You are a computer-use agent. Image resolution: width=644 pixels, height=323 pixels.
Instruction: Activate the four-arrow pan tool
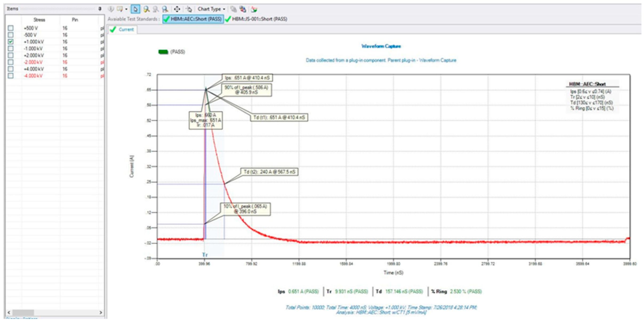coord(177,9)
